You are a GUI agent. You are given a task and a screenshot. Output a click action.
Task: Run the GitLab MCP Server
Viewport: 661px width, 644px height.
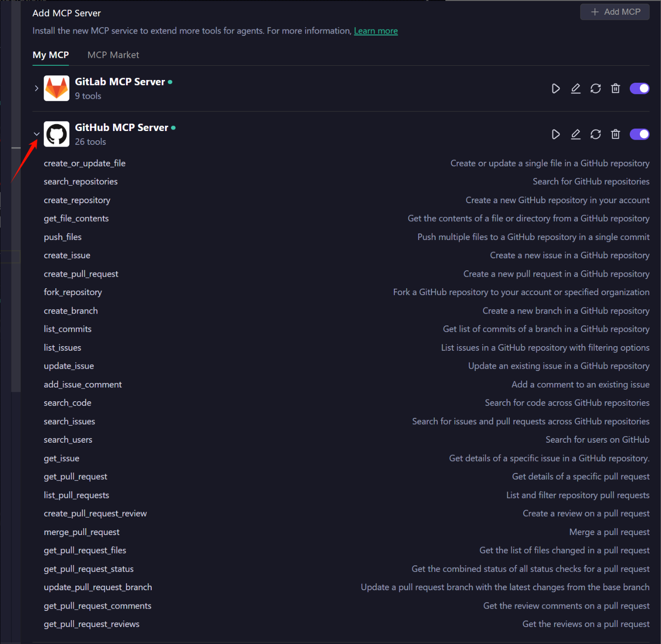click(555, 89)
